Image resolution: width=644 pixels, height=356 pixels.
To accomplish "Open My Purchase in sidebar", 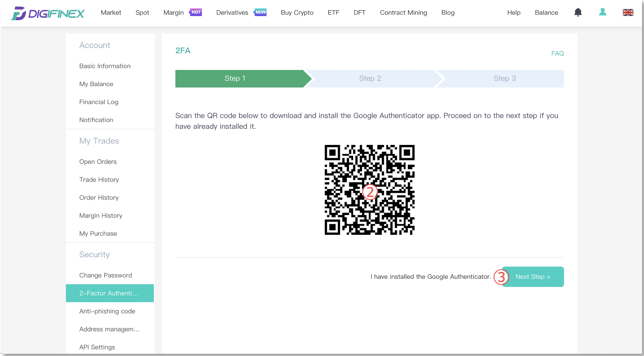I will [x=98, y=233].
